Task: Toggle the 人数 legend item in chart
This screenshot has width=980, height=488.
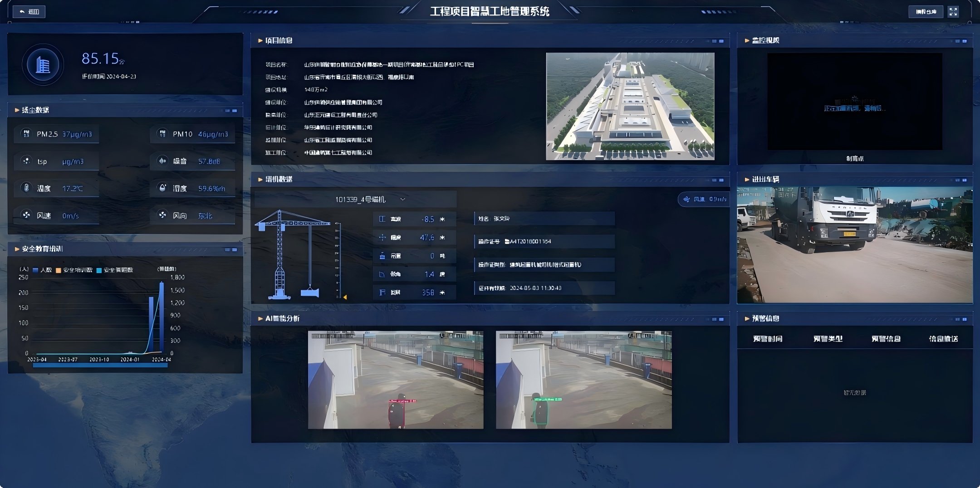Action: (42, 270)
